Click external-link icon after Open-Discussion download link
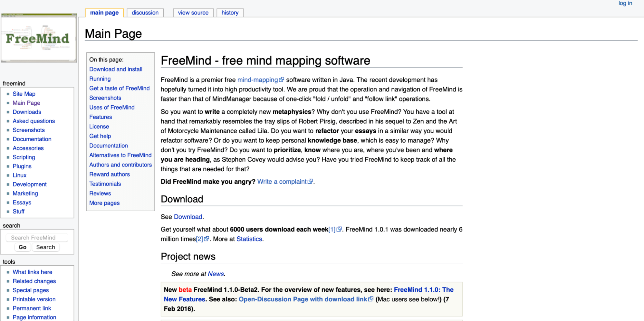 371,299
